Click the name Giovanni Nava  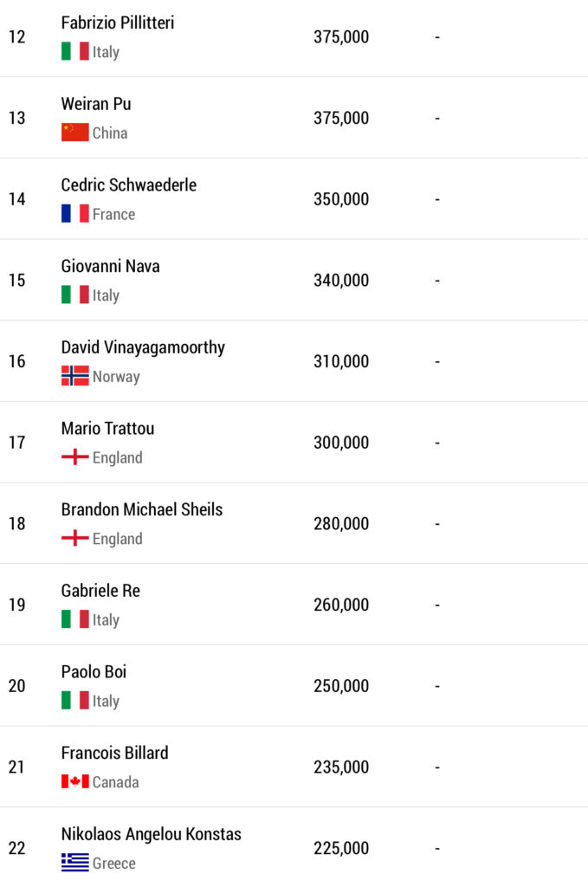111,266
